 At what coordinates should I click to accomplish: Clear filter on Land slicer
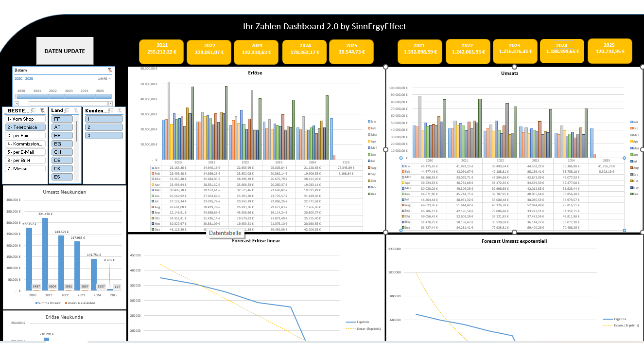point(76,111)
